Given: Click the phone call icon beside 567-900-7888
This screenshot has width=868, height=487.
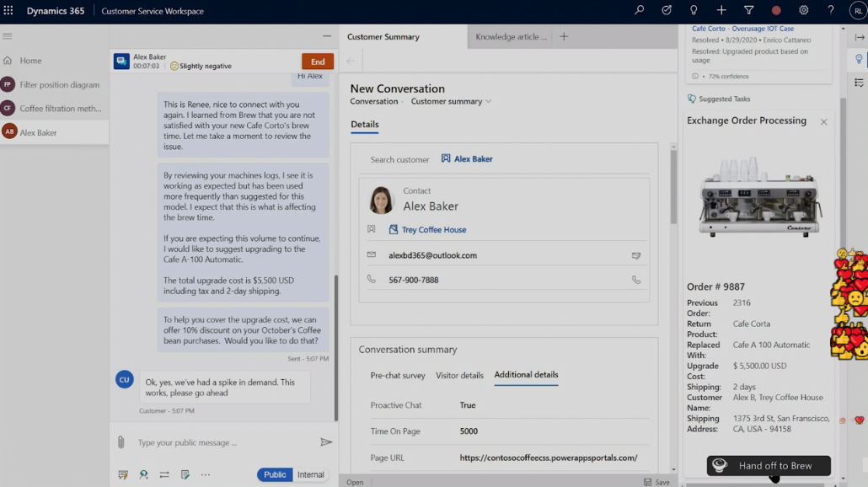Looking at the screenshot, I should tap(636, 280).
